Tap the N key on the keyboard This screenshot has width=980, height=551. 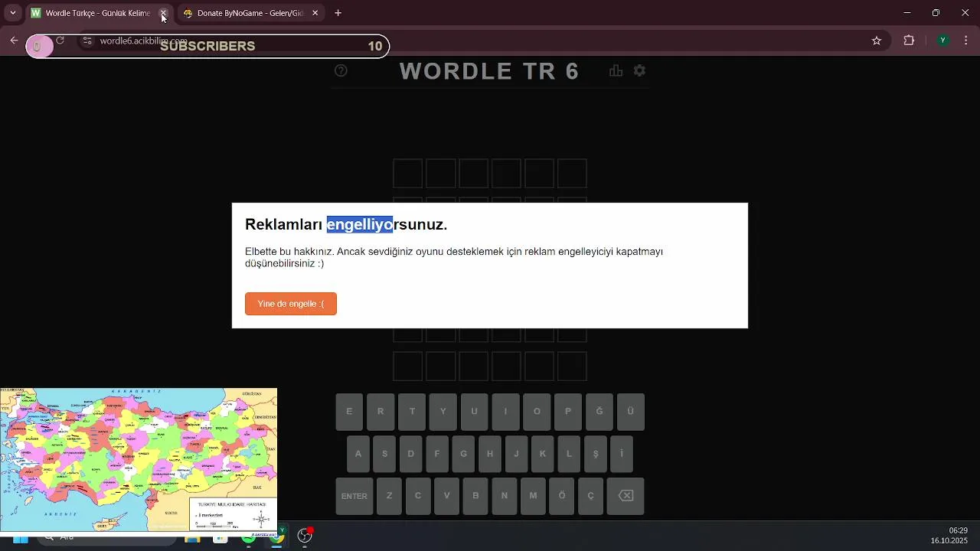(505, 496)
